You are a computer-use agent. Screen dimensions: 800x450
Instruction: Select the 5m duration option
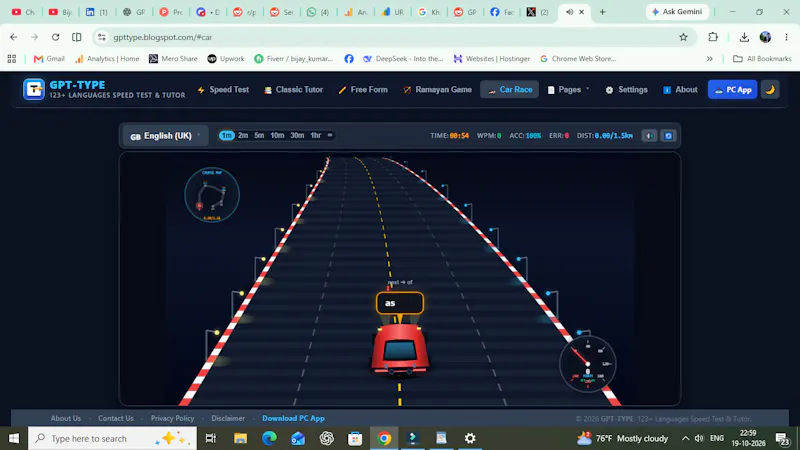(x=259, y=135)
